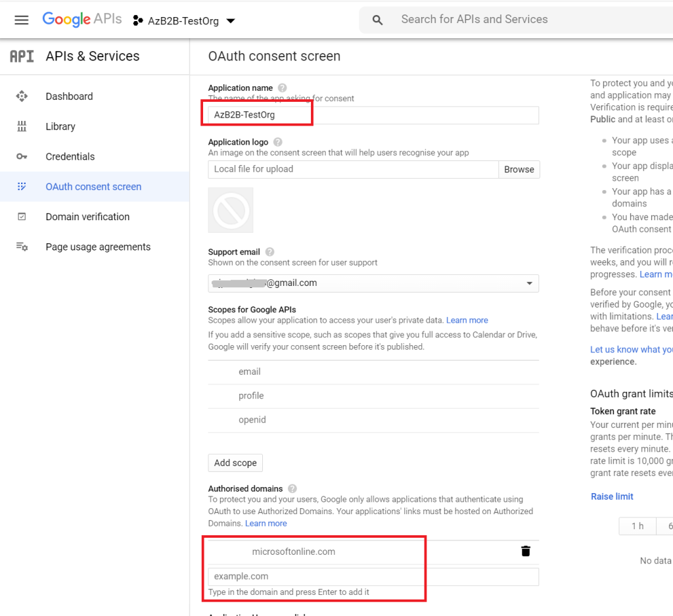Click the search magnifier icon
673x616 pixels.
(377, 20)
